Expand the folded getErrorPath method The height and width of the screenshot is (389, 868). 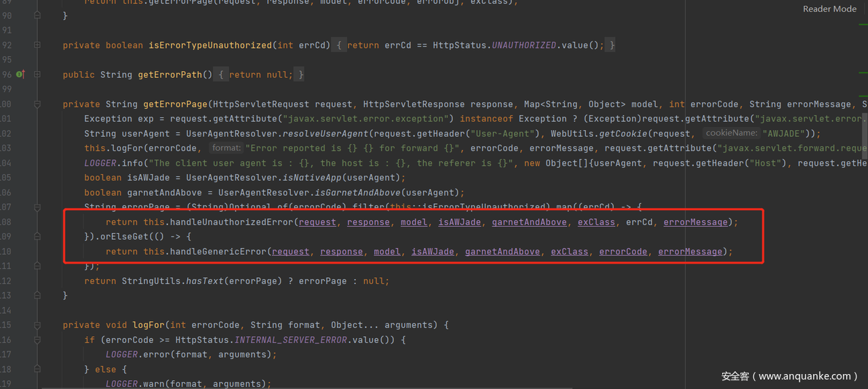click(37, 75)
